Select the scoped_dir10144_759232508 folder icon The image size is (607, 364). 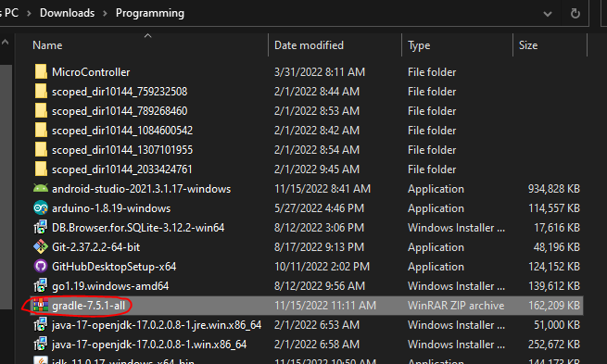coord(41,92)
